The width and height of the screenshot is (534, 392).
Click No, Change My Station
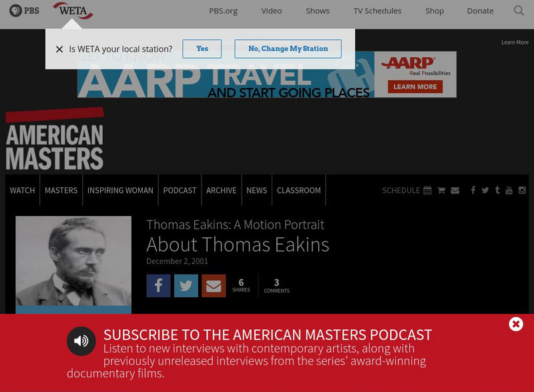(288, 49)
